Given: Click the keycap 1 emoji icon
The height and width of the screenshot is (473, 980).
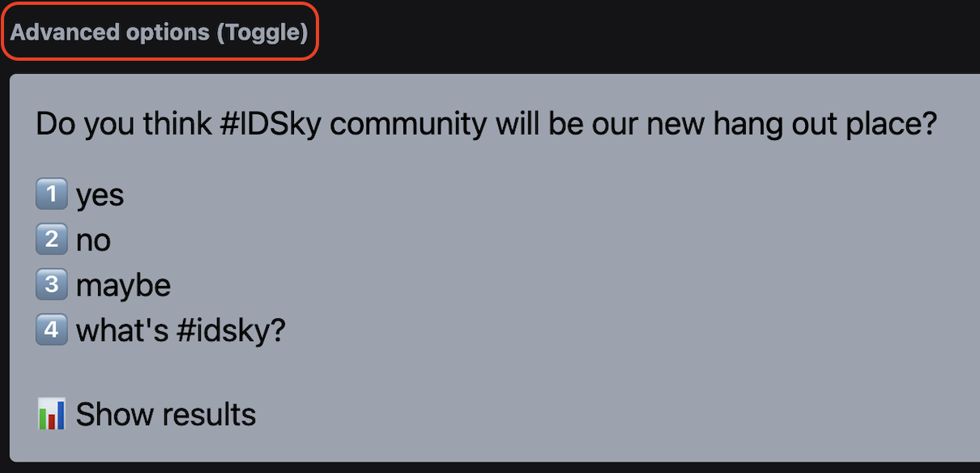Looking at the screenshot, I should pos(52,195).
